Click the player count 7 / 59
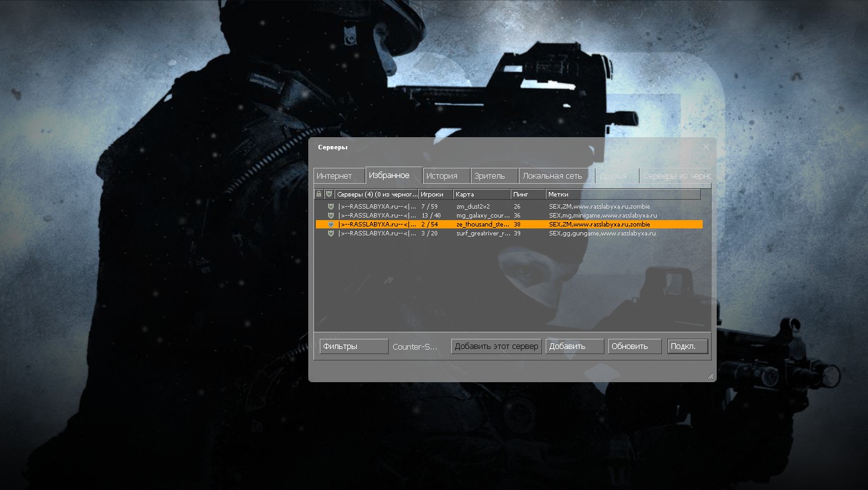Viewport: 868px width, 490px height. (x=430, y=207)
